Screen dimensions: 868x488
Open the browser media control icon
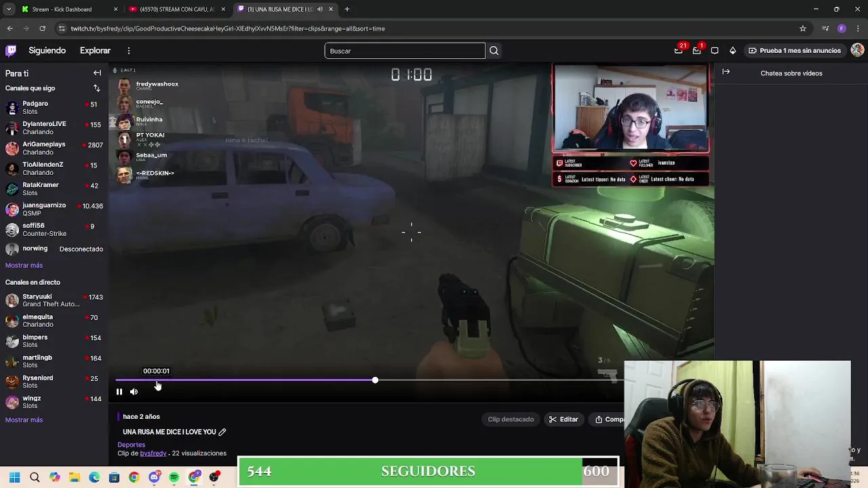click(x=825, y=28)
